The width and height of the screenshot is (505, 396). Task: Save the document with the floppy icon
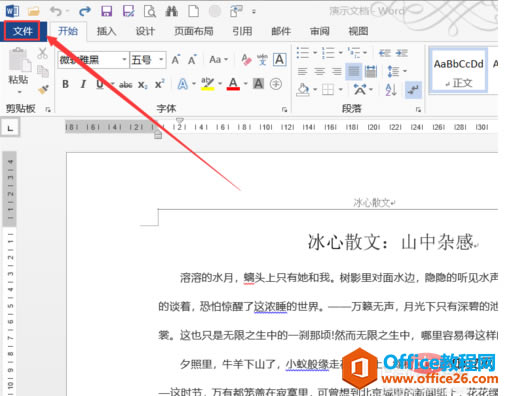[106, 12]
